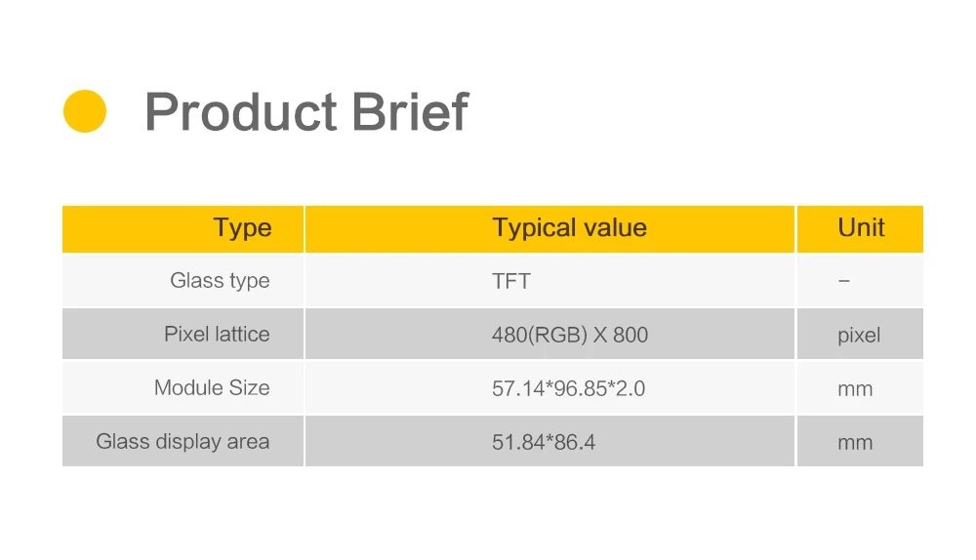Click the pixel unit cell
The width and height of the screenshot is (976, 560).
(859, 336)
